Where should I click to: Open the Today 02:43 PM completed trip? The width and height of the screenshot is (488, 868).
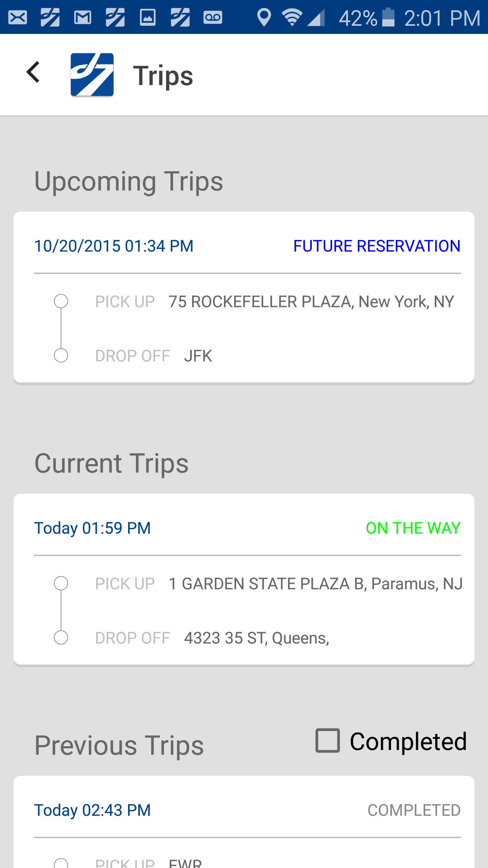coord(244,822)
